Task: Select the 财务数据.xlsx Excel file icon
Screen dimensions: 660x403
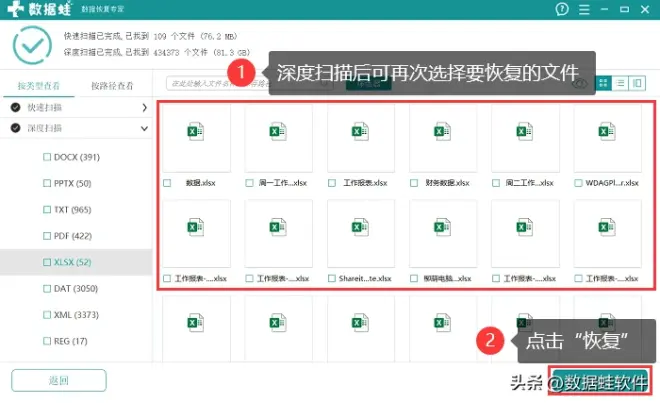Action: (x=442, y=132)
